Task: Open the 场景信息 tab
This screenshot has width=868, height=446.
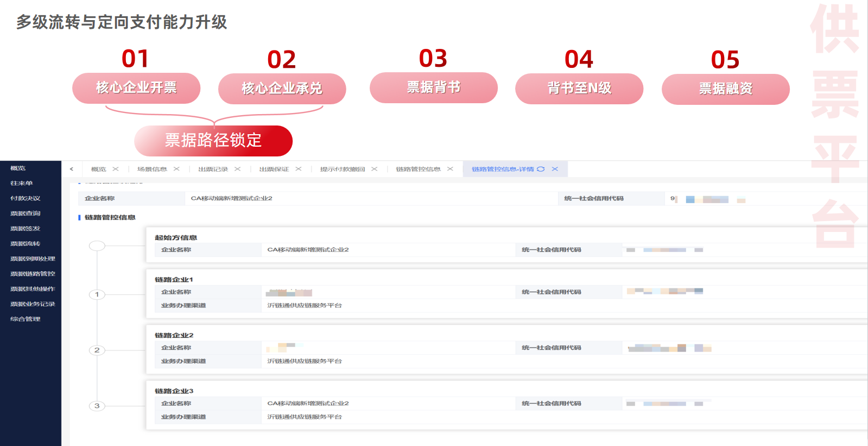Action: coord(152,169)
